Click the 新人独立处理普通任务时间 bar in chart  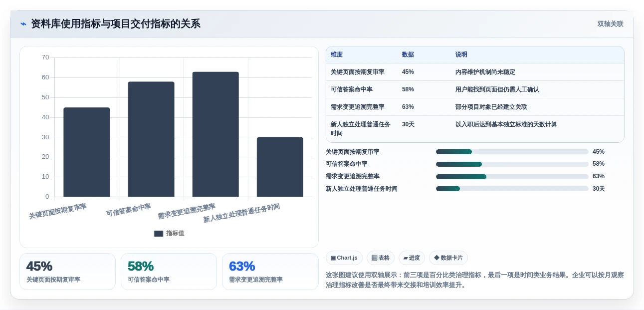tap(280, 167)
